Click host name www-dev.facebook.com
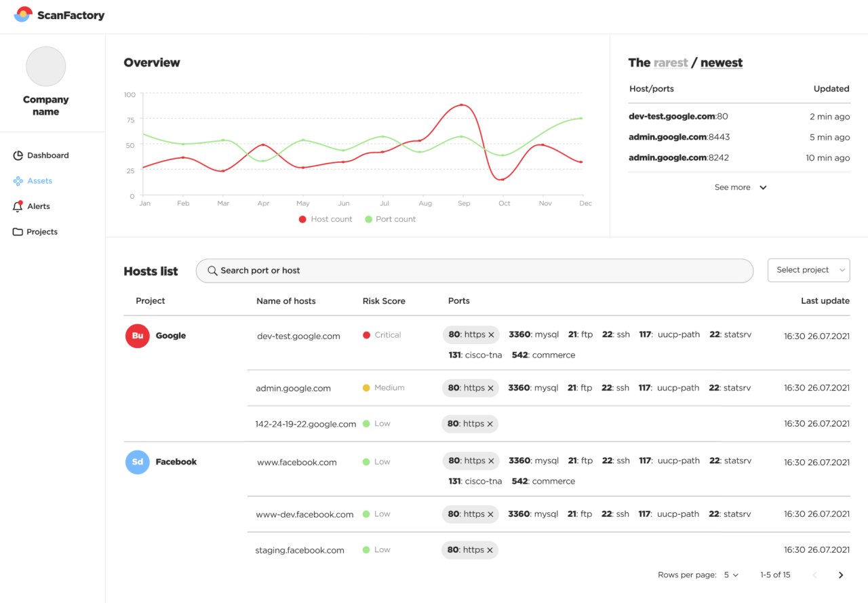868x603 pixels. coord(304,515)
